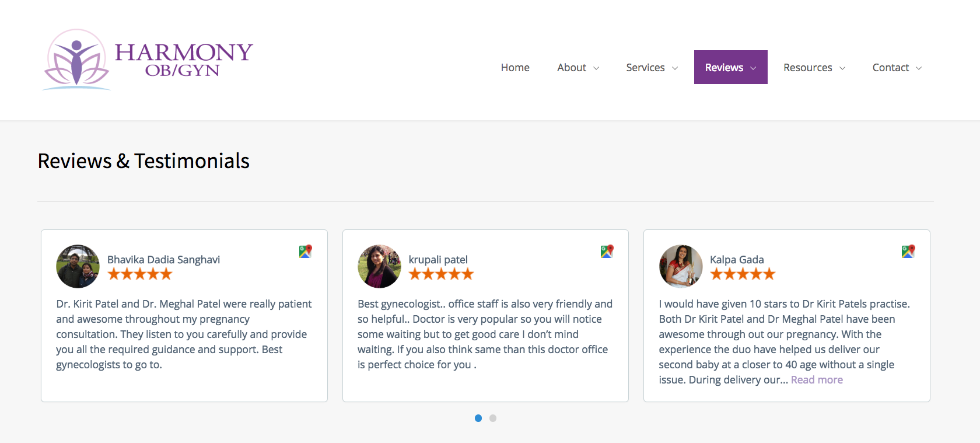Open the highlighted Reviews menu item
Image resolution: width=980 pixels, height=443 pixels.
[x=731, y=67]
